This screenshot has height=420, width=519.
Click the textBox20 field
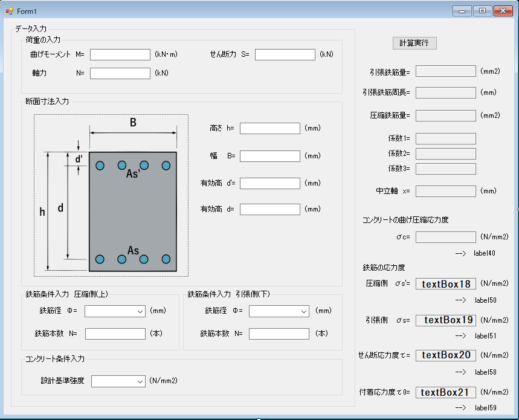coord(446,355)
